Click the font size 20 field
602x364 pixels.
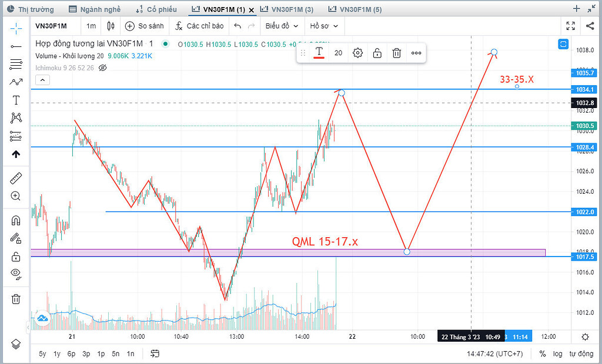(339, 52)
